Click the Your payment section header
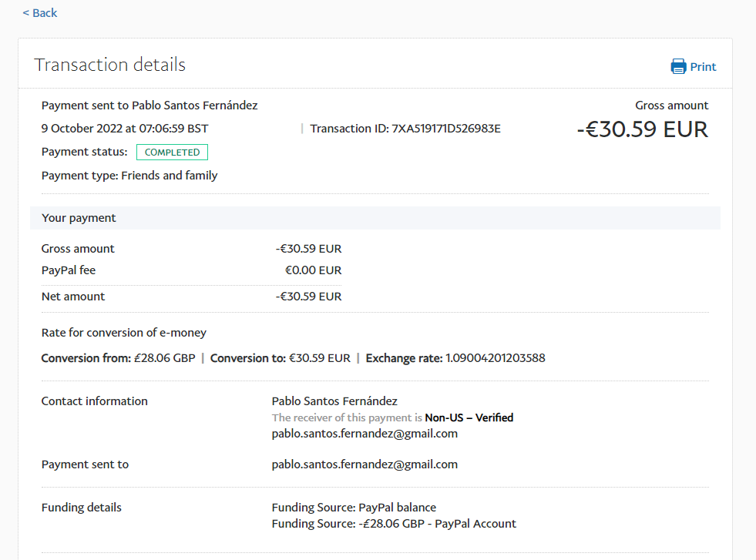The image size is (756, 560). tap(79, 218)
